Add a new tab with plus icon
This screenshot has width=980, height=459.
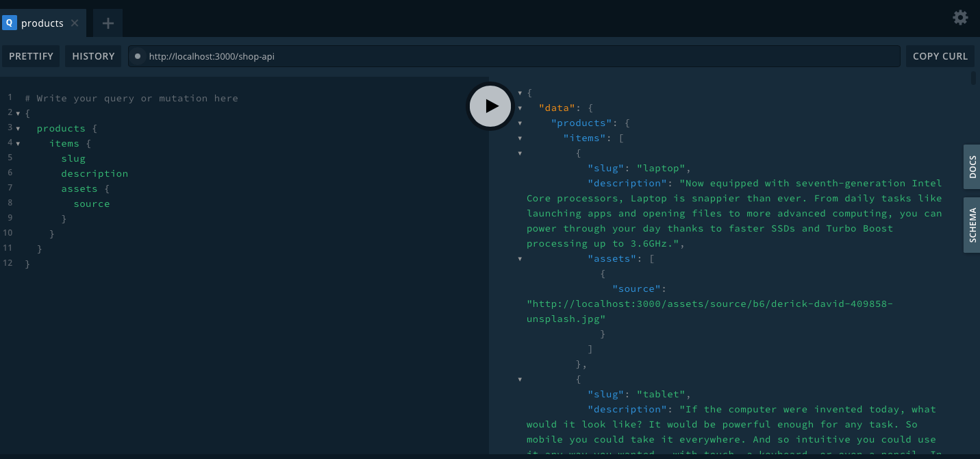[108, 23]
